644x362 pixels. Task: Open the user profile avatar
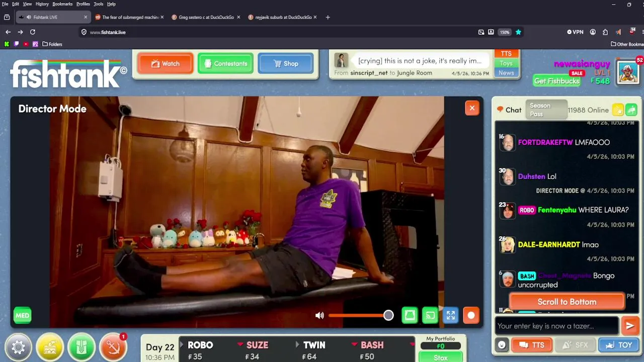[x=628, y=72]
